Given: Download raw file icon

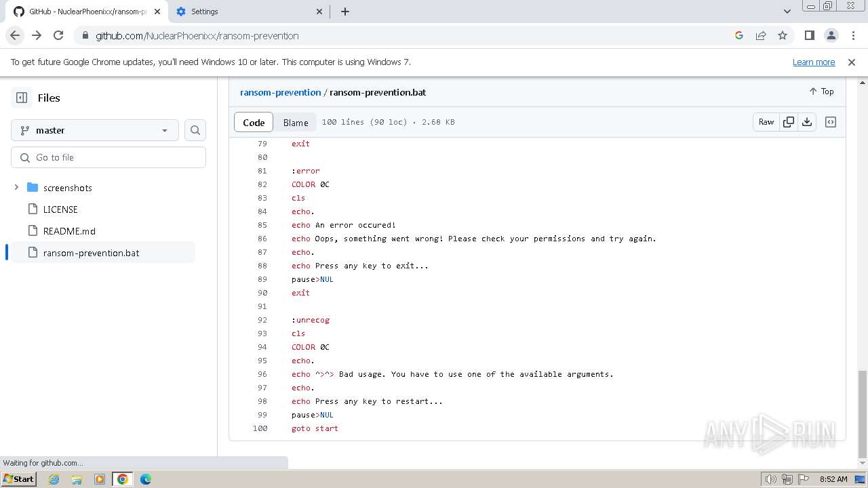Looking at the screenshot, I should pyautogui.click(x=807, y=122).
